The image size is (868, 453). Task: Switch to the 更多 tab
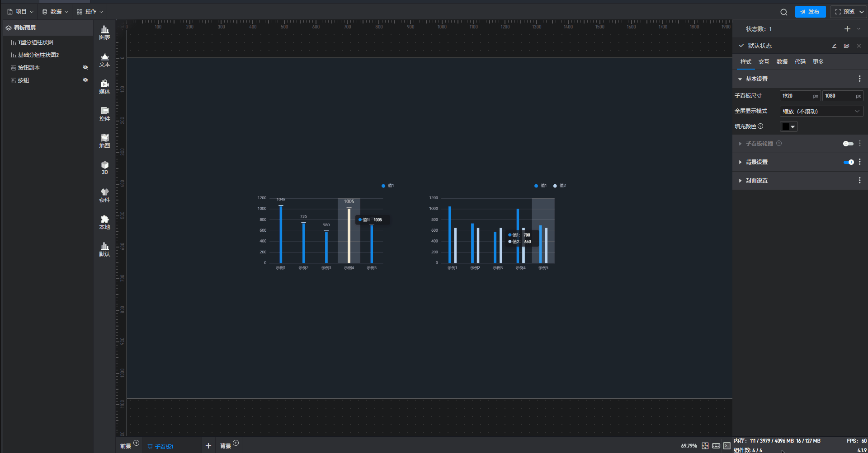[x=818, y=62]
